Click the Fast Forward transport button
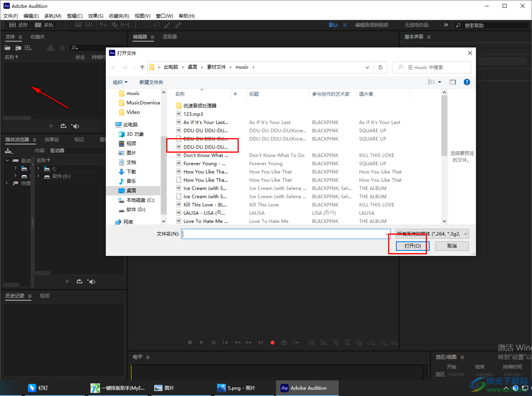 249,343
